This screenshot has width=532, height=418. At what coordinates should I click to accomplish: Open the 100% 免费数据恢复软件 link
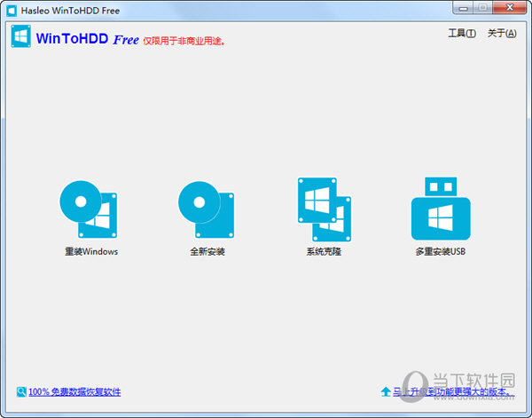pos(74,392)
